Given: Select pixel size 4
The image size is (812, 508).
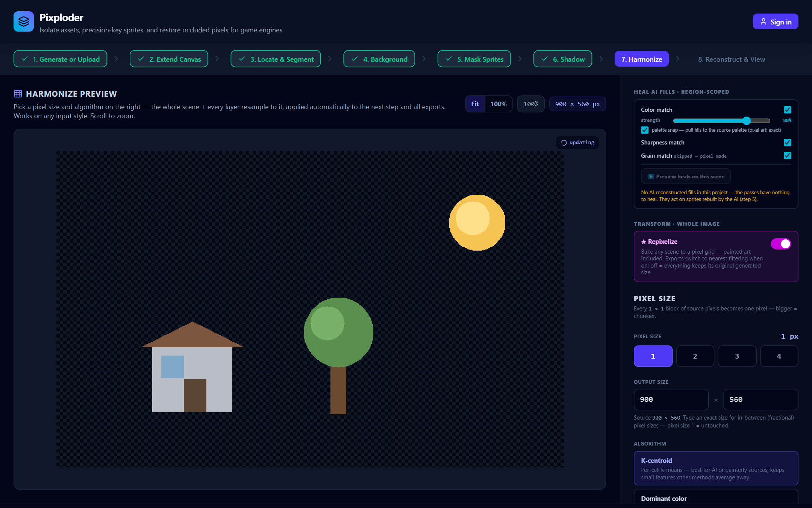Looking at the screenshot, I should (x=779, y=356).
